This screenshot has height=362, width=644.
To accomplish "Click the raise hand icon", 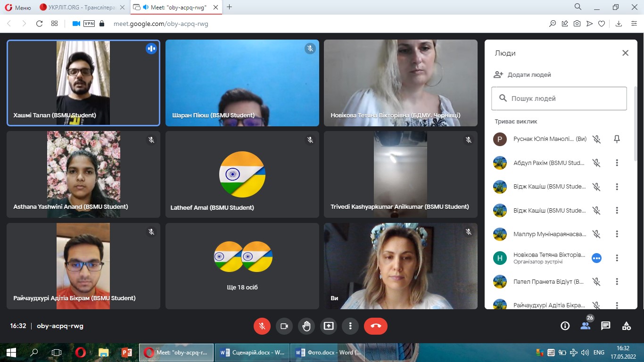I will coord(306,326).
